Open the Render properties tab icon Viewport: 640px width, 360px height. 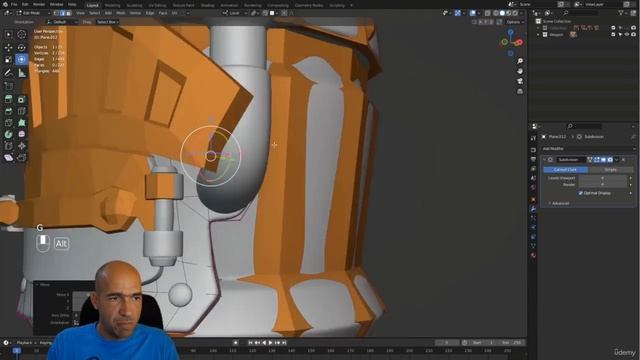coord(533,150)
